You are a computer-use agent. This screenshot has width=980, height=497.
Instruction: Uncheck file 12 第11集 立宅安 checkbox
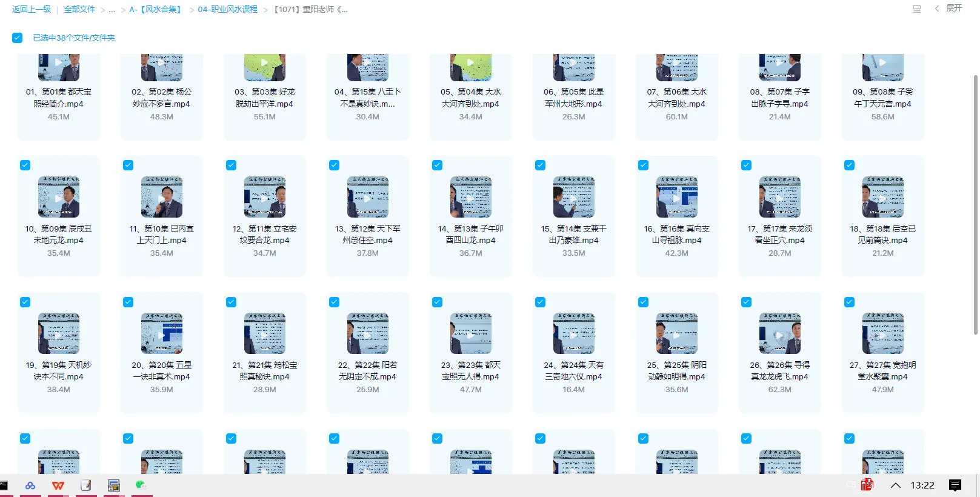232,165
